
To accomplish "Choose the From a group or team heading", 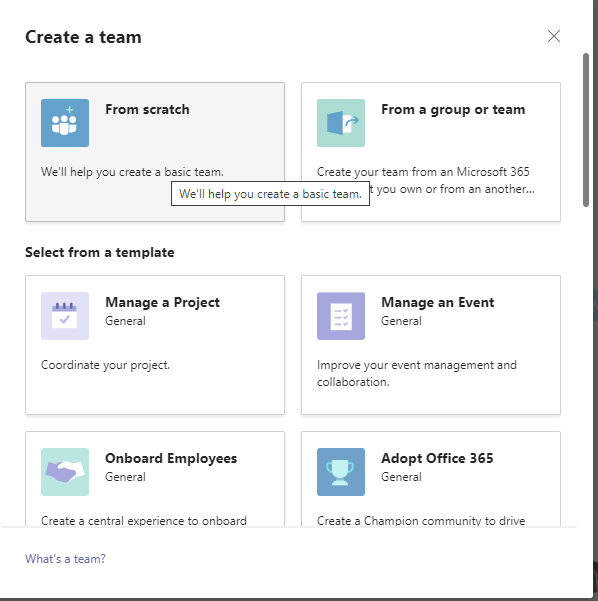I will click(x=453, y=110).
